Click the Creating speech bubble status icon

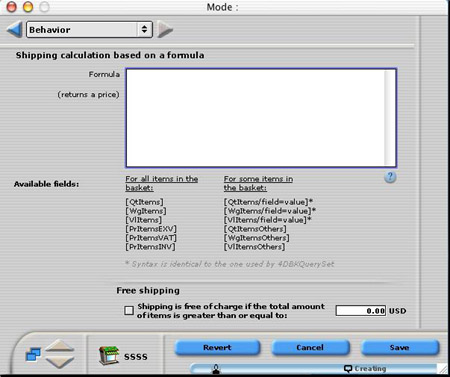tap(348, 368)
